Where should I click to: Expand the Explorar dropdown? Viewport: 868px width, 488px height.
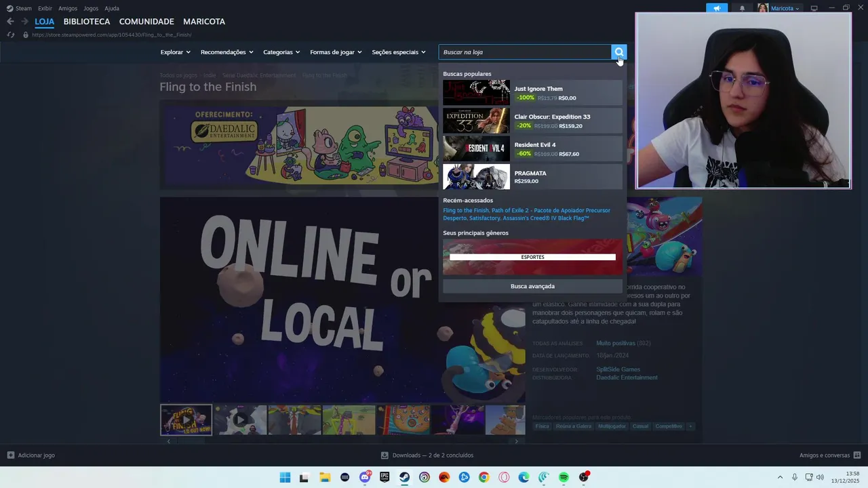[x=175, y=52]
